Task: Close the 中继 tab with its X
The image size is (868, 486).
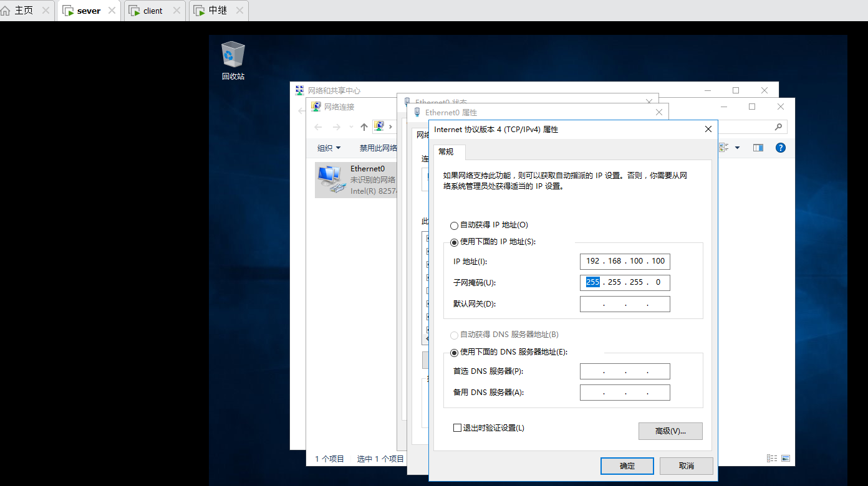Action: [239, 11]
